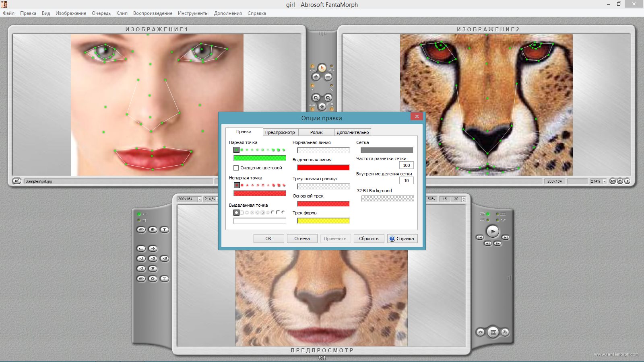Toggle the lit green LED in the playback panel
Image resolution: width=644 pixels, height=362 pixels.
pos(488,214)
